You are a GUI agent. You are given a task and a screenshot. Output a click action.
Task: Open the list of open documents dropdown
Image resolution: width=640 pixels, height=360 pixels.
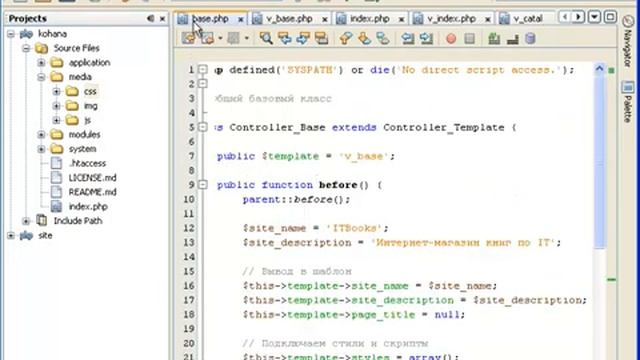(594, 17)
